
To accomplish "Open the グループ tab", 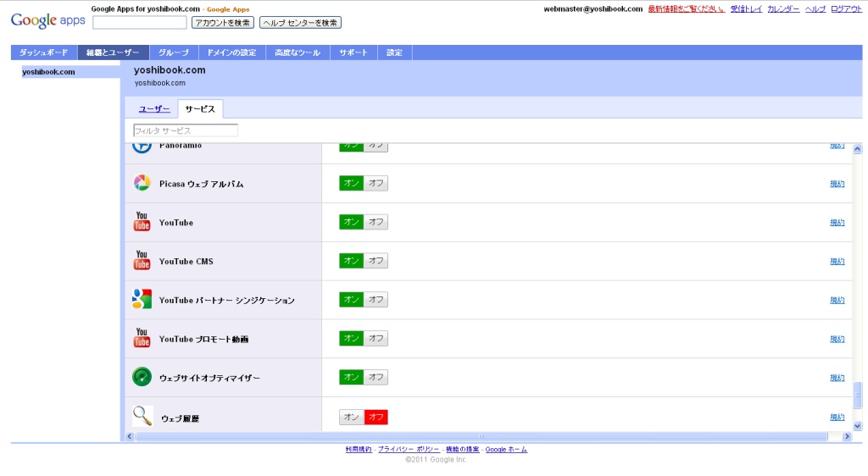I will coord(174,53).
